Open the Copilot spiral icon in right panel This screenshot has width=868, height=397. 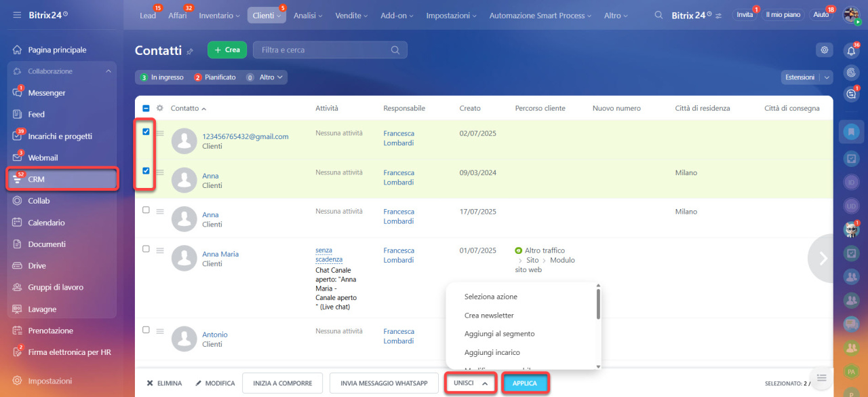point(852,72)
